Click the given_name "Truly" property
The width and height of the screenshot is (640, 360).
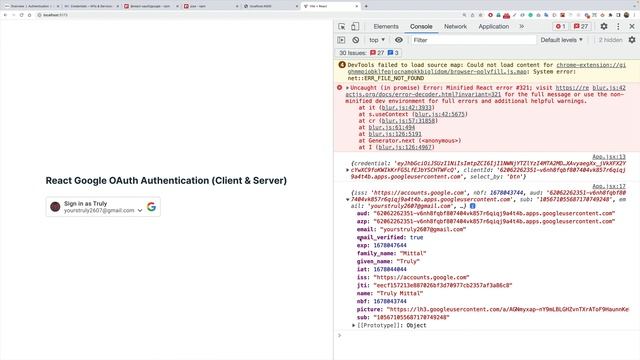pos(388,261)
